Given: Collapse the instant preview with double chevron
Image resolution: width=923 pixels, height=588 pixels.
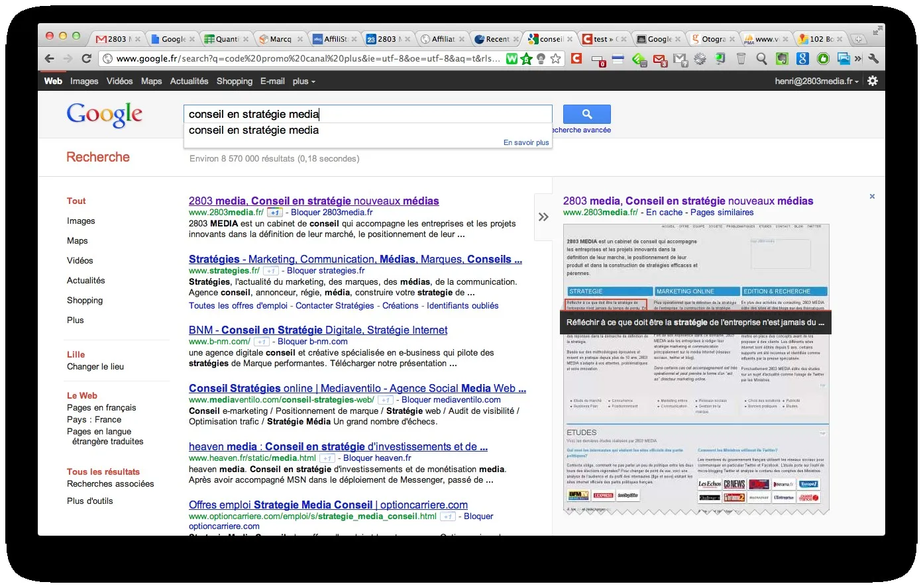Looking at the screenshot, I should coord(543,217).
